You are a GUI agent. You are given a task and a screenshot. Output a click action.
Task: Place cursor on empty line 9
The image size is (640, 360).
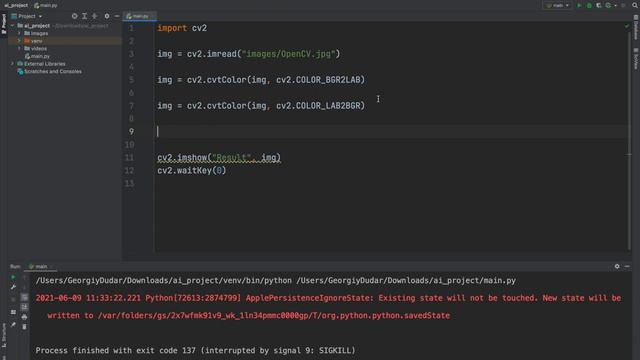392,131
